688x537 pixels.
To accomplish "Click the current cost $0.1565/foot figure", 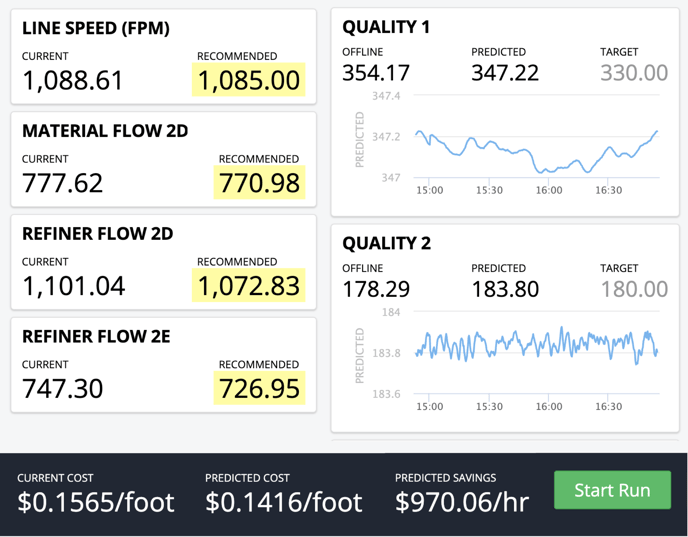I will click(95, 500).
